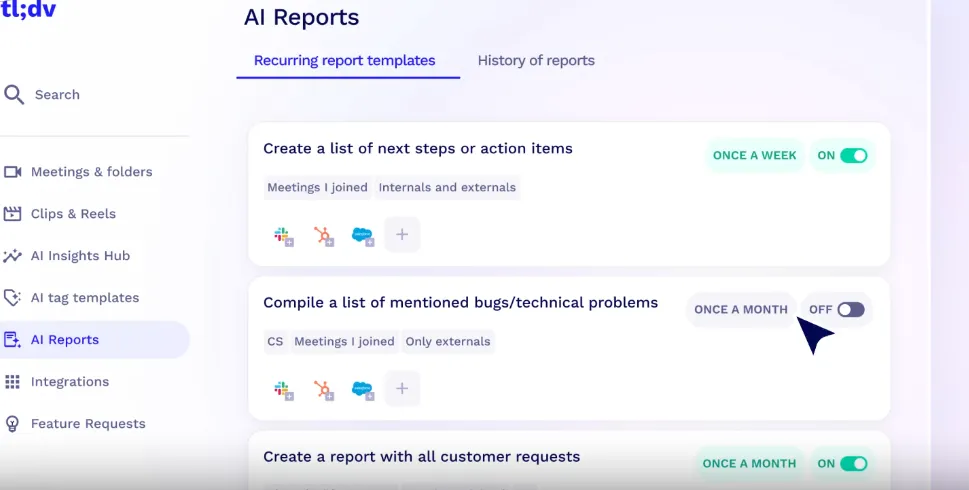
Task: Click the Integrations grid icon
Action: click(x=12, y=382)
